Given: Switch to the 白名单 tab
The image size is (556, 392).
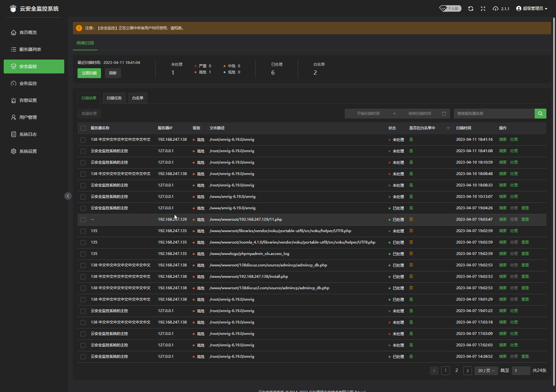Looking at the screenshot, I should (x=137, y=98).
